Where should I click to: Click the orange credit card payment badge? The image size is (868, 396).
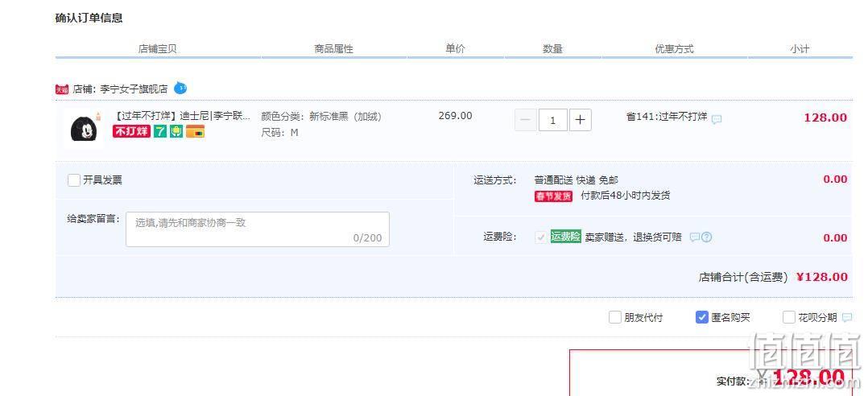[196, 131]
